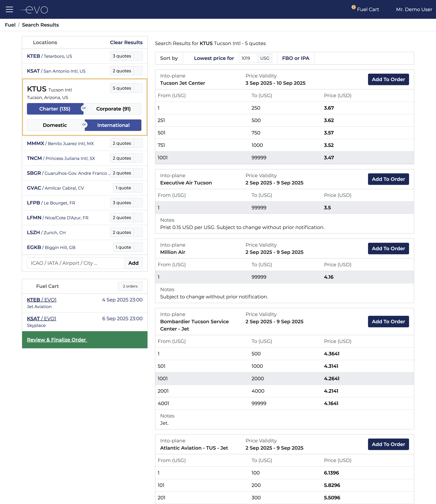Clear the search results
Viewport: 436px width, 504px height.
pyautogui.click(x=126, y=42)
